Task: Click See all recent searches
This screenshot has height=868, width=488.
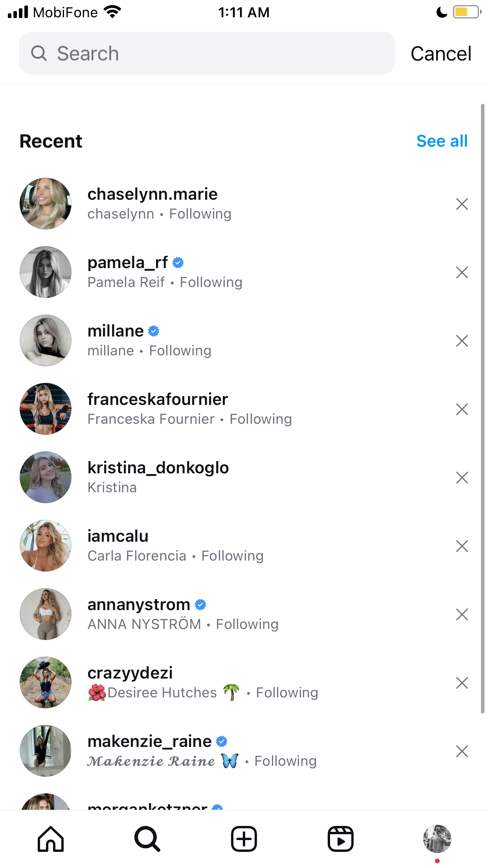Action: pos(442,141)
